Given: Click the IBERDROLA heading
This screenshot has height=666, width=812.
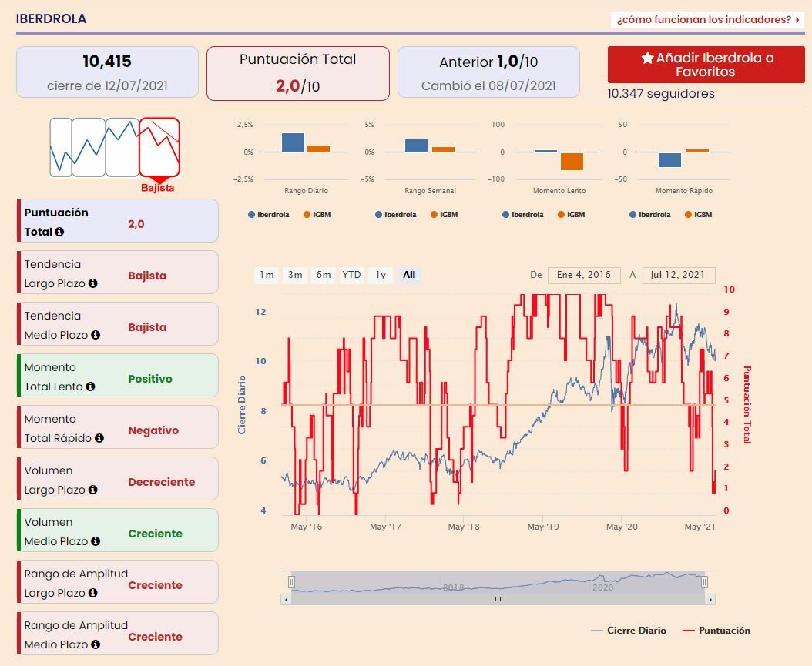Looking at the screenshot, I should point(52,18).
